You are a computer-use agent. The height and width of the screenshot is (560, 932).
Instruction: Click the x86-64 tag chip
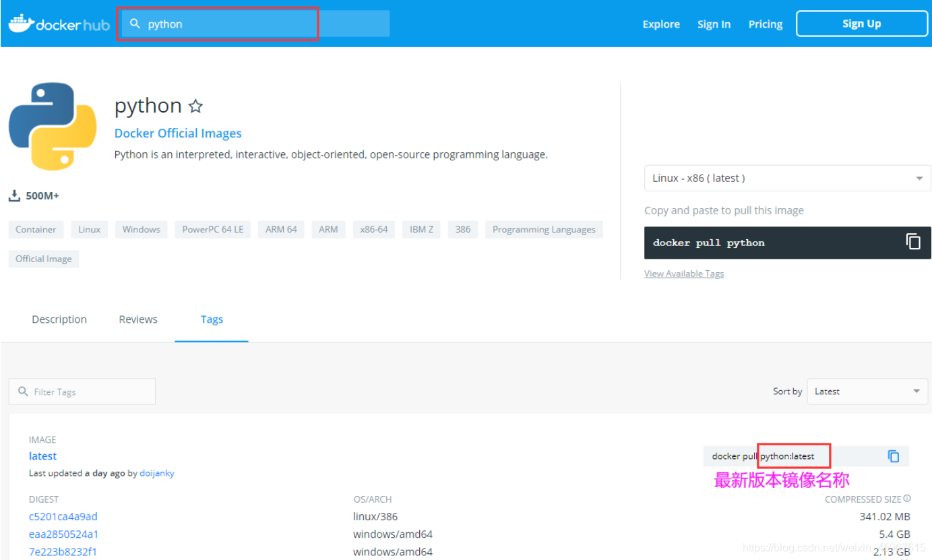point(374,229)
